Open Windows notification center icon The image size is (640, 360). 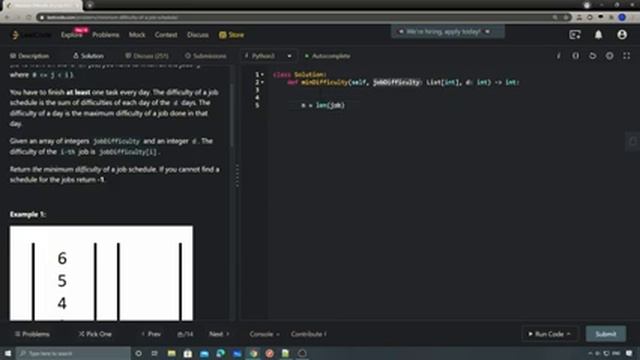coord(629,353)
